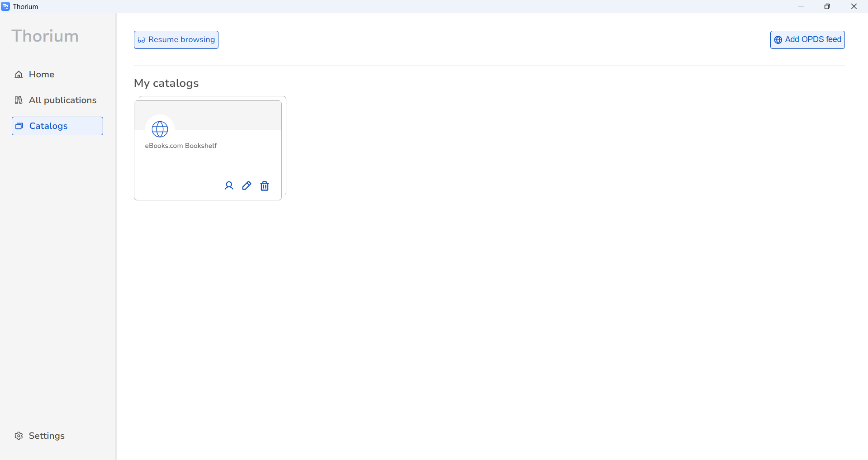Minimize the Thorium window
The width and height of the screenshot is (868, 460).
point(801,6)
